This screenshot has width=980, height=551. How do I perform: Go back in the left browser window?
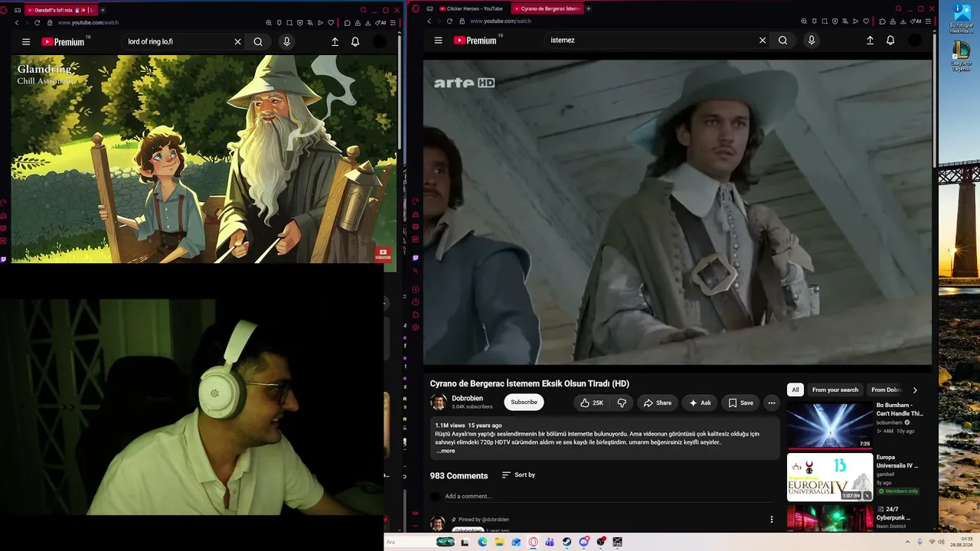click(17, 23)
